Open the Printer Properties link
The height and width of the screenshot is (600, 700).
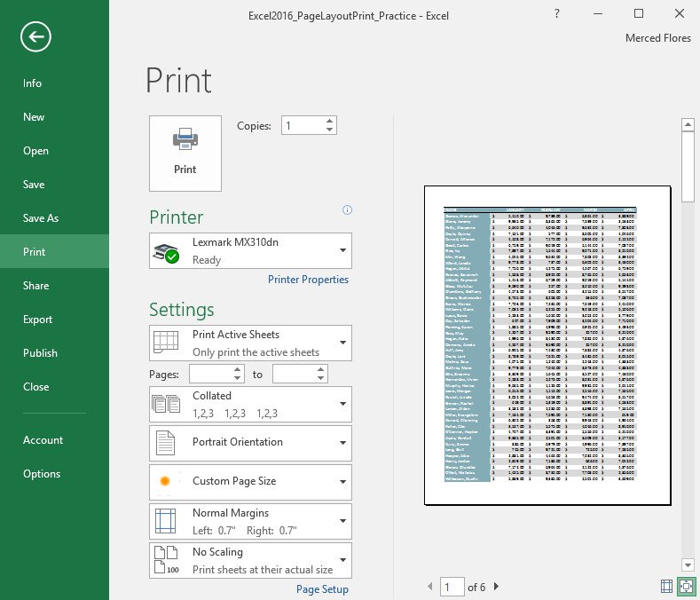(x=308, y=280)
